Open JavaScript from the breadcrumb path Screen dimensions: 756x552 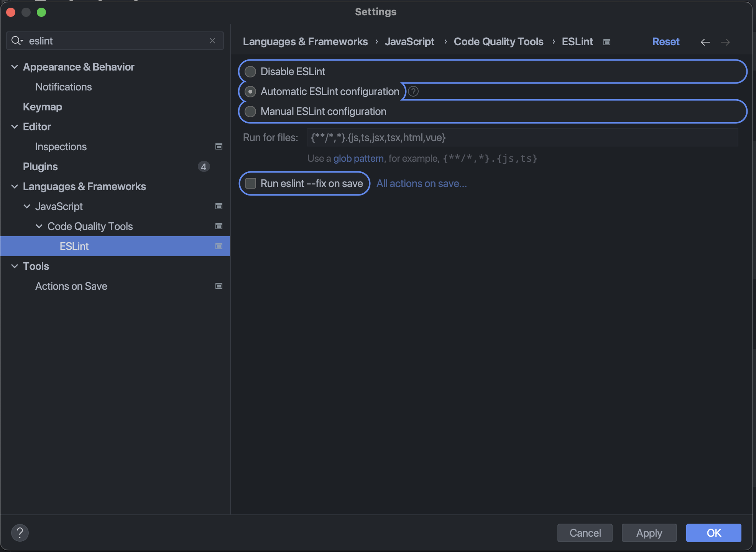(409, 41)
